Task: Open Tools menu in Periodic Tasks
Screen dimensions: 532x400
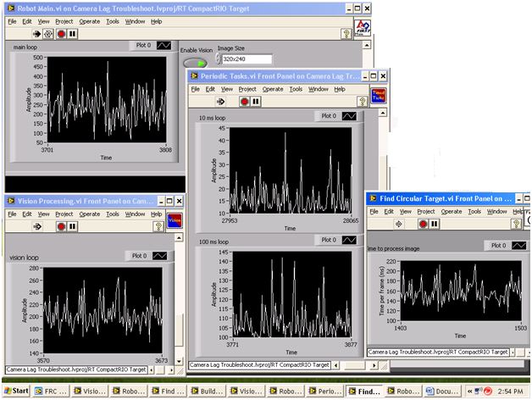Action: (x=296, y=89)
